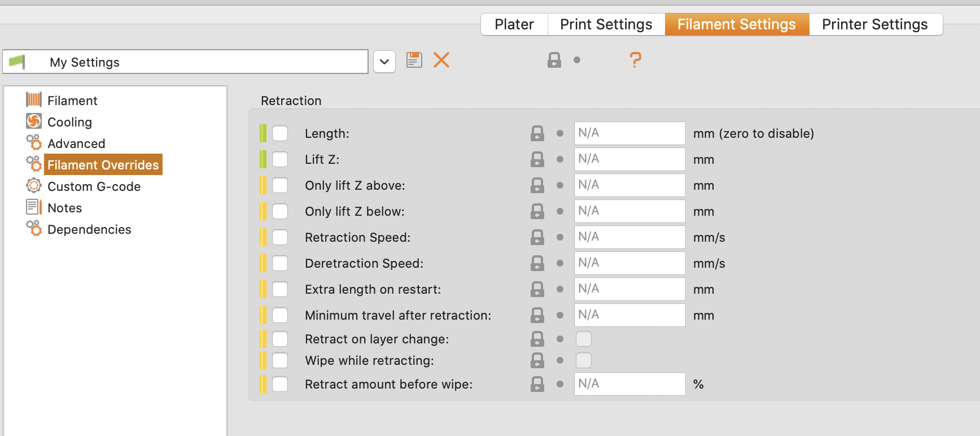The width and height of the screenshot is (980, 436).
Task: Click the Extra length on restart field
Action: pos(630,289)
